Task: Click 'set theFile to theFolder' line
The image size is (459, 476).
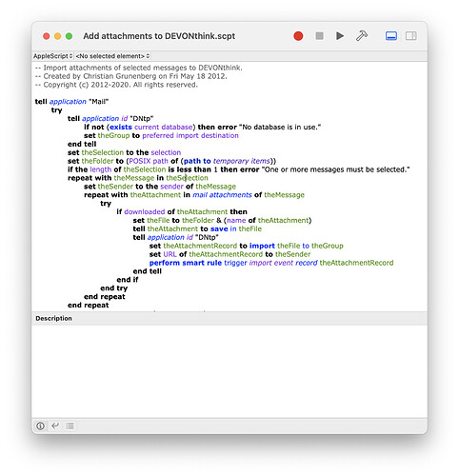Action: tap(222, 220)
